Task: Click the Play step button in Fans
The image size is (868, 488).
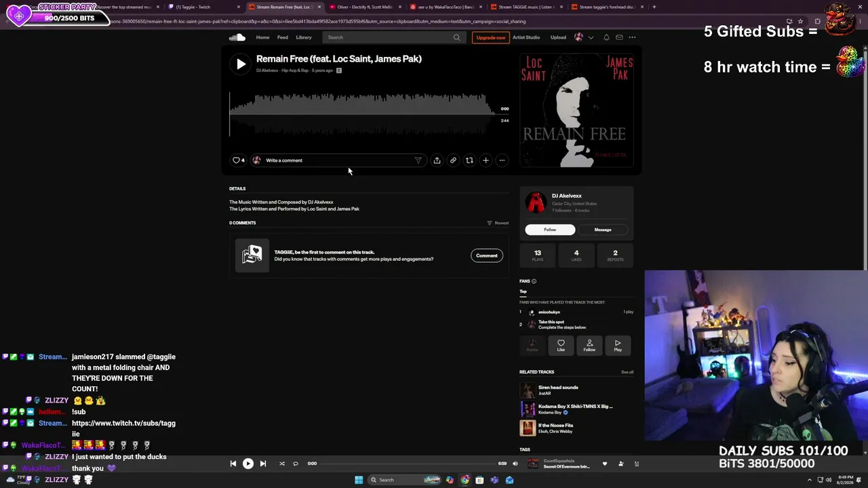Action: click(x=618, y=346)
